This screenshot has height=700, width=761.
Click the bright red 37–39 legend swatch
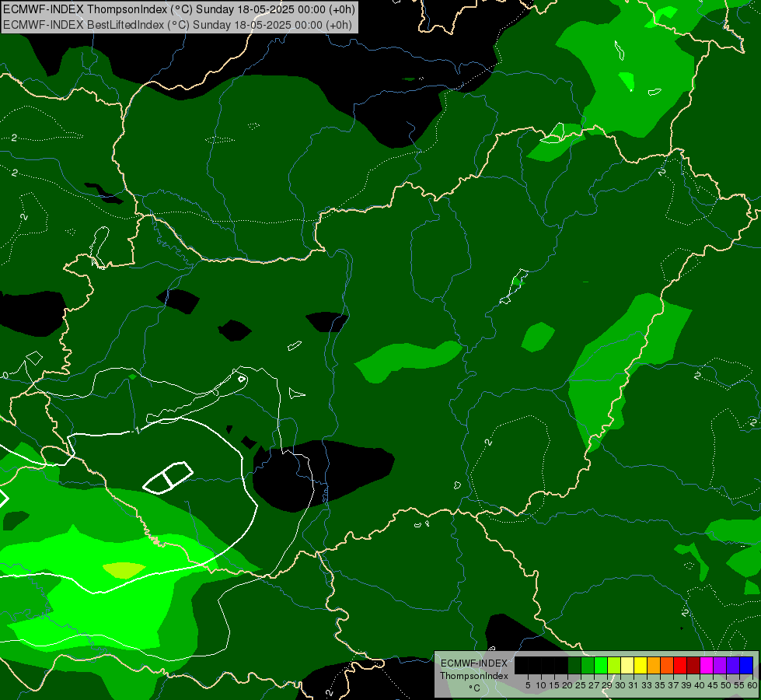coord(680,665)
